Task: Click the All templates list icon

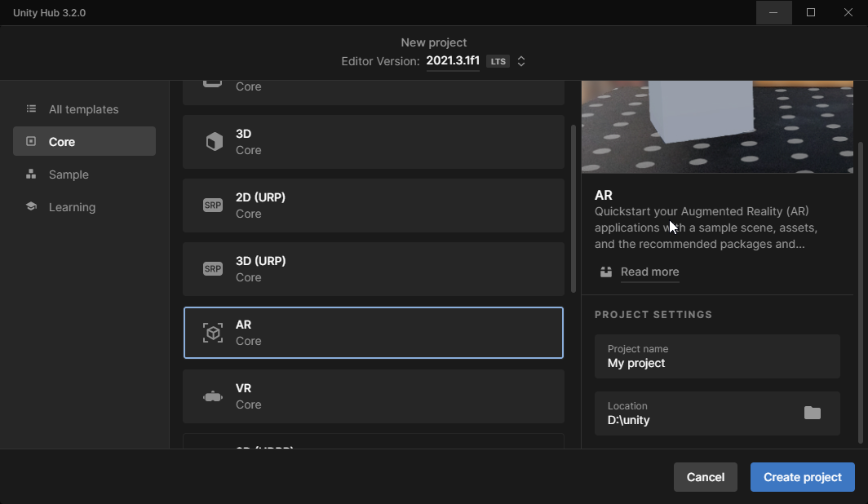Action: (30, 108)
